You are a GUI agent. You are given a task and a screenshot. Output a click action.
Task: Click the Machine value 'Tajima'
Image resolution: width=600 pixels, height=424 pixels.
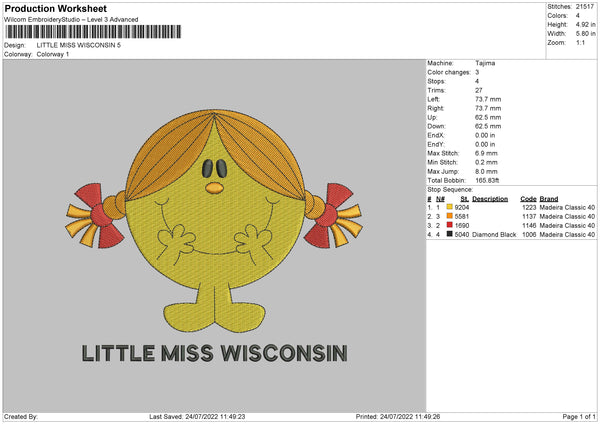[x=485, y=63]
